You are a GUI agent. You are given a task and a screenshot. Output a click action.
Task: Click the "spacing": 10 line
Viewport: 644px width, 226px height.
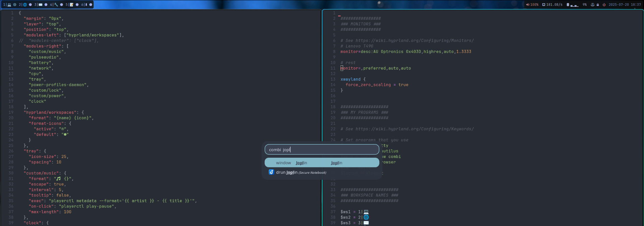pos(45,162)
